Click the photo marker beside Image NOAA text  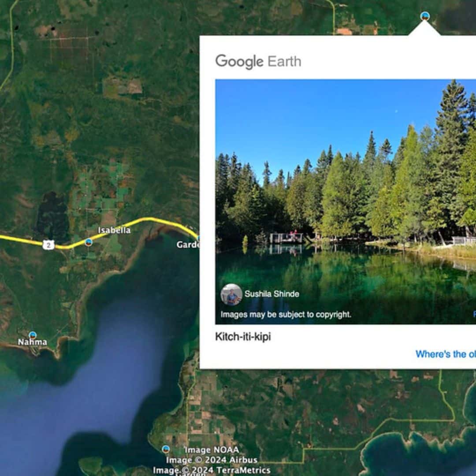165,449
